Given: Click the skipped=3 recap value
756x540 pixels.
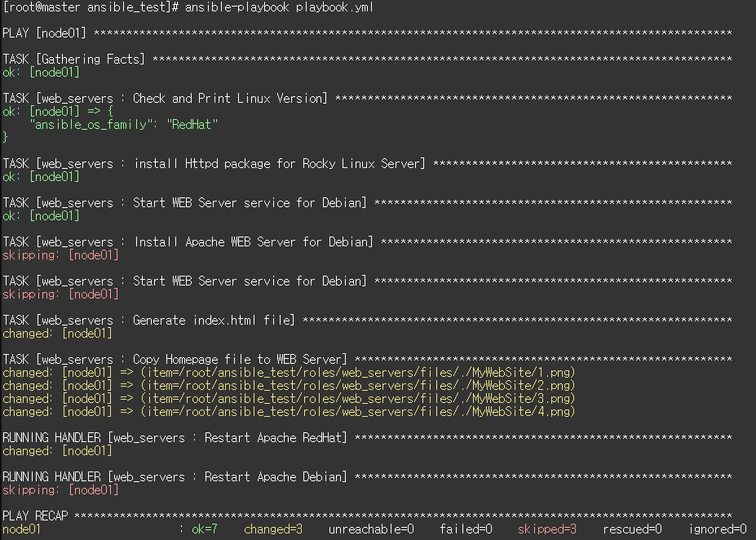Looking at the screenshot, I should pos(547,529).
